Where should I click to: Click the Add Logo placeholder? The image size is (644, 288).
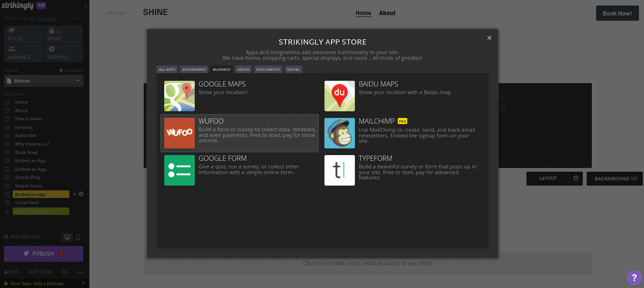click(116, 13)
